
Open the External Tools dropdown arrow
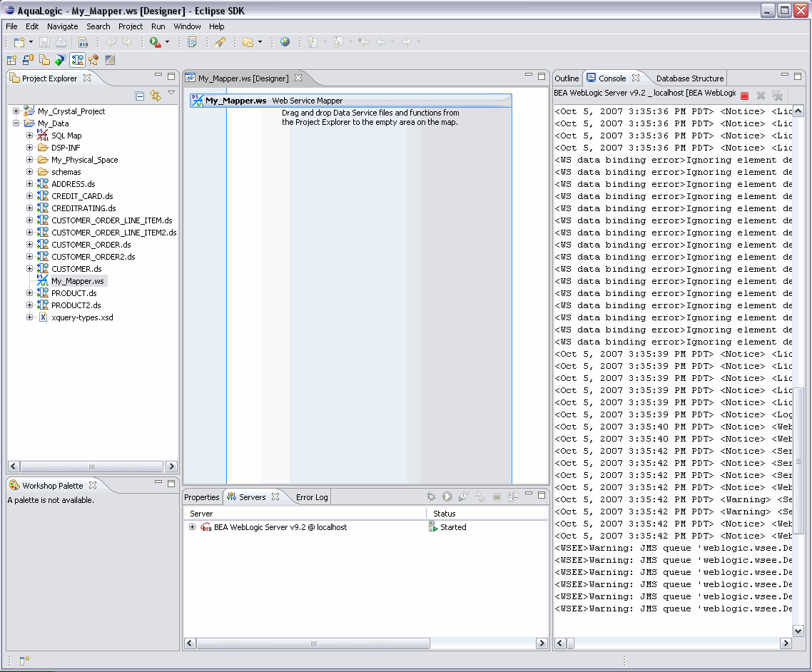tap(167, 43)
